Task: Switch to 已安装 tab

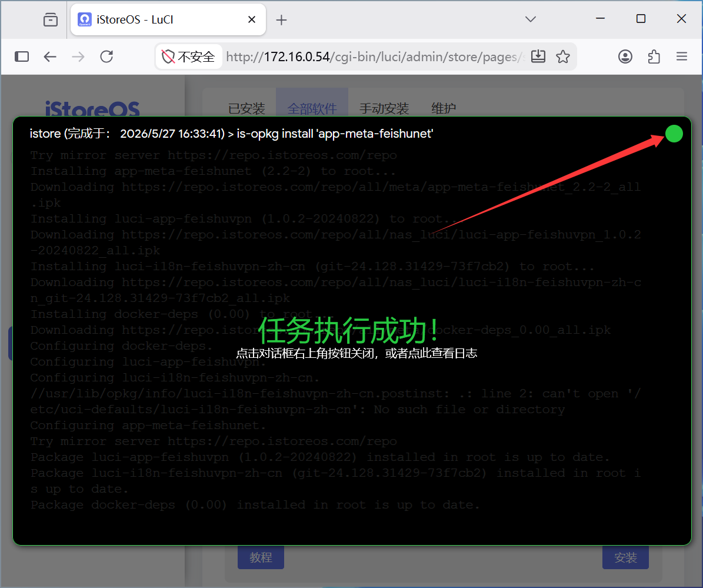Action: tap(246, 108)
